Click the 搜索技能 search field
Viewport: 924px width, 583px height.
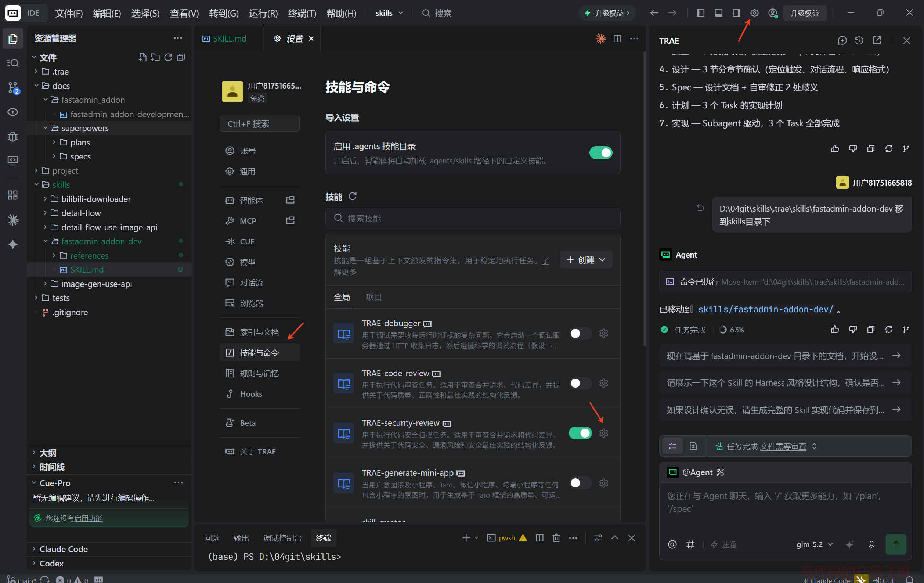coord(472,218)
